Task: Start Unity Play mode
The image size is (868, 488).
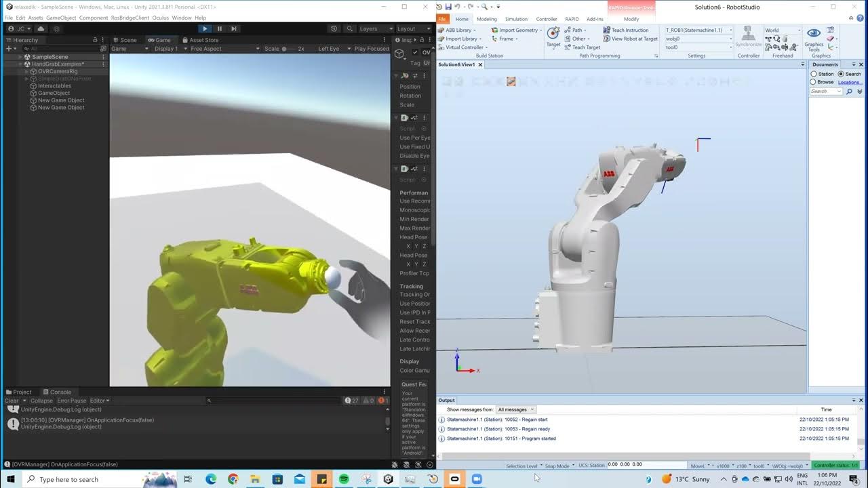Action: (205, 28)
